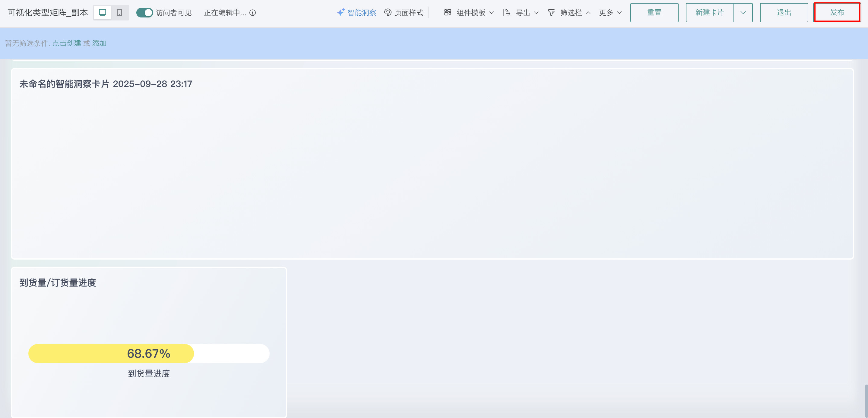Open the 导出 dropdown chevron

[x=537, y=12]
